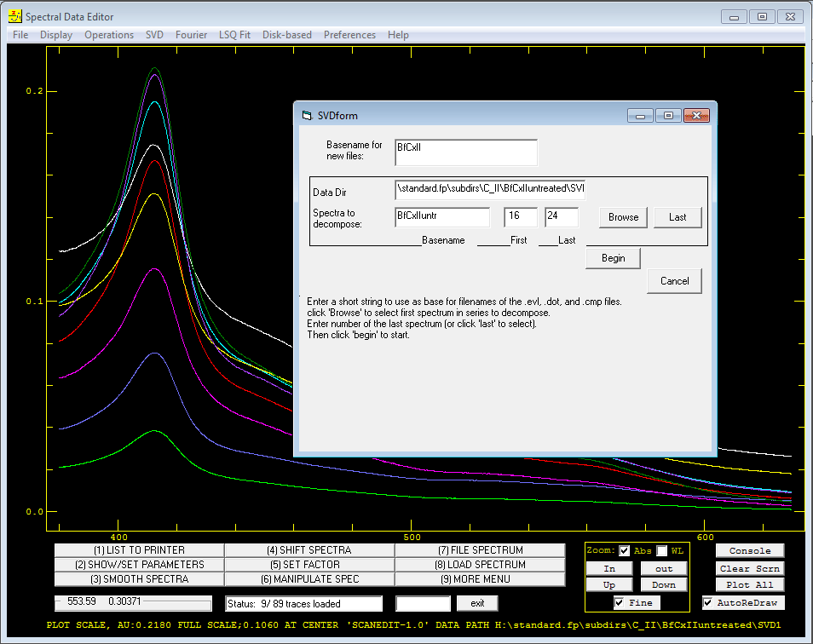Open the LSQ Fit menu

[x=234, y=35]
